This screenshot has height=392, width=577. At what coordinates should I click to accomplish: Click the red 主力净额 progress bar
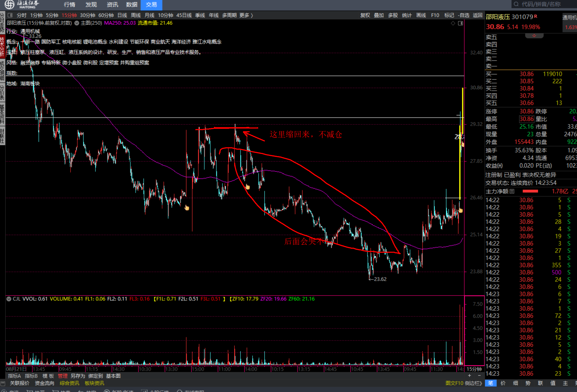[x=530, y=191]
